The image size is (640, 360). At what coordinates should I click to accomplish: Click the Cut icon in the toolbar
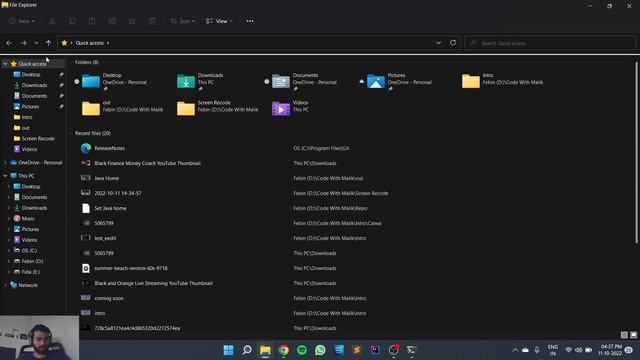click(52, 21)
